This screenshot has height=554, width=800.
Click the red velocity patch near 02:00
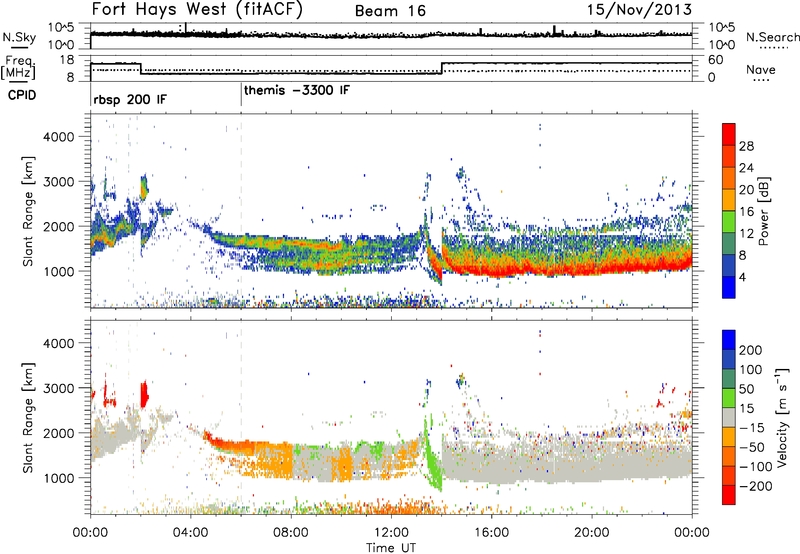(x=144, y=394)
